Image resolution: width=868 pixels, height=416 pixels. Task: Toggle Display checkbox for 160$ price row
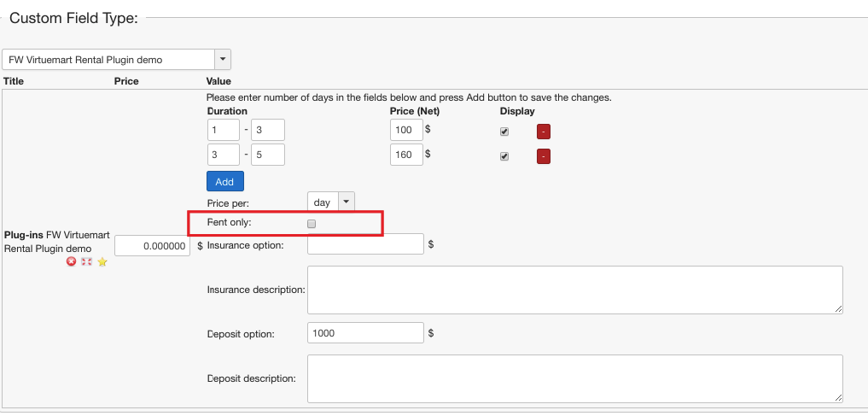click(504, 156)
